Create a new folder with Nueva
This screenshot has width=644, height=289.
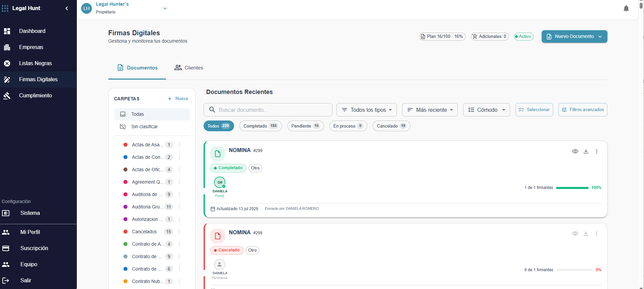178,99
